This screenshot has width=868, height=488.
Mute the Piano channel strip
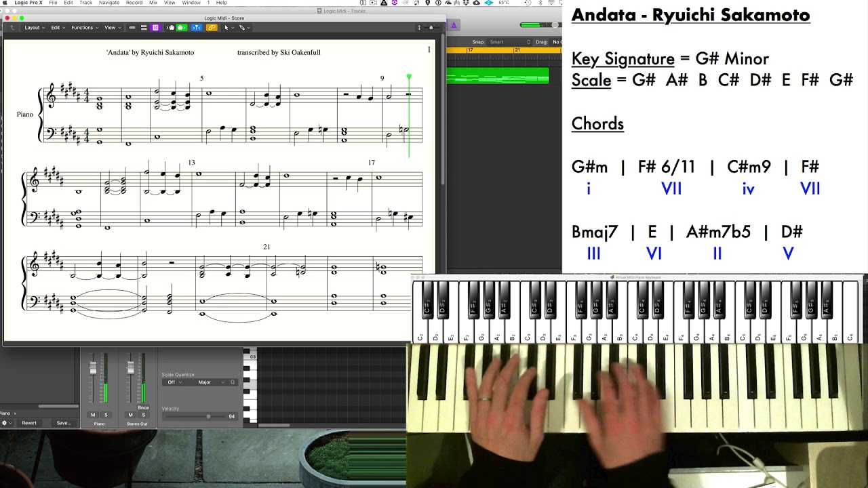93,415
